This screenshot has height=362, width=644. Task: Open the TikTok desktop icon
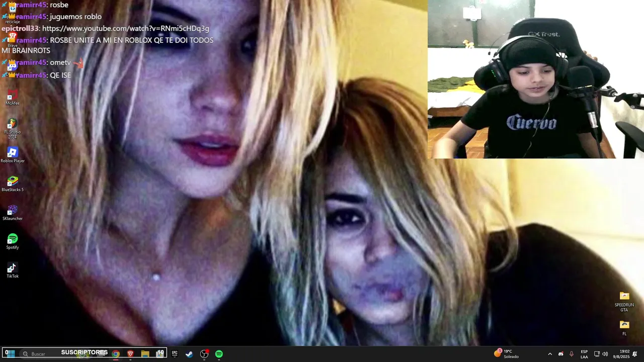[x=13, y=270]
